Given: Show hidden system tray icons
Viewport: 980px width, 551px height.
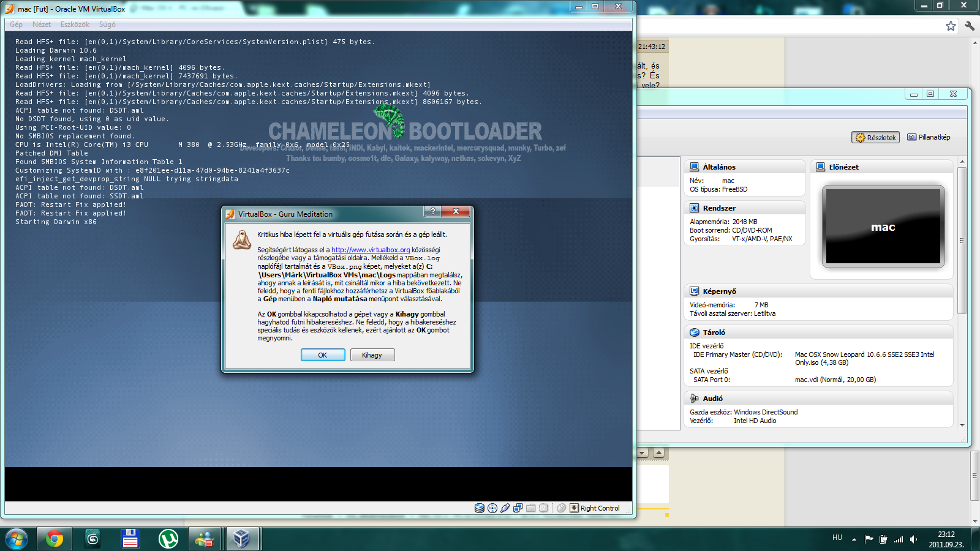Looking at the screenshot, I should 854,539.
